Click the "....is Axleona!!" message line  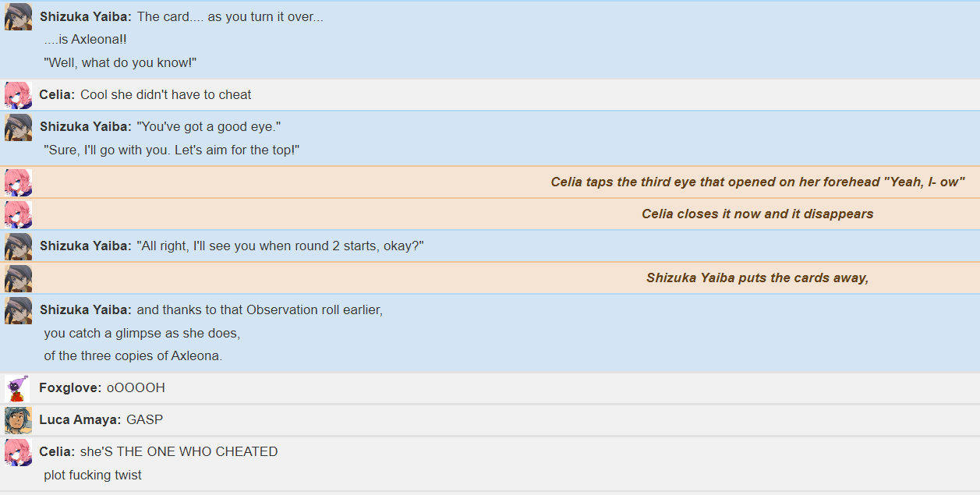point(85,40)
